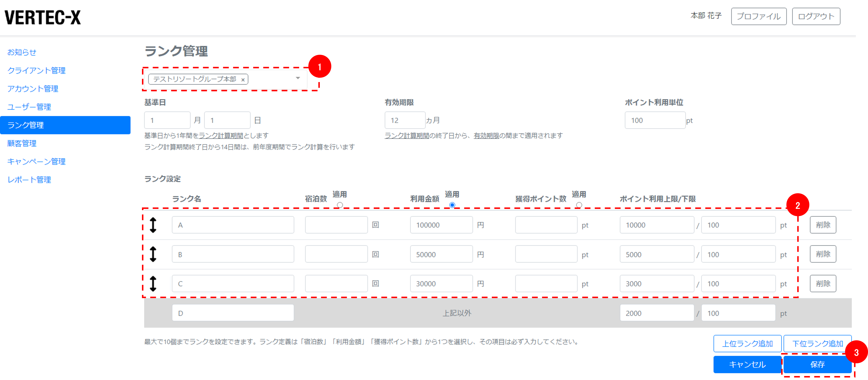Click the user name 本部 花子
The image size is (868, 380).
coord(706,16)
